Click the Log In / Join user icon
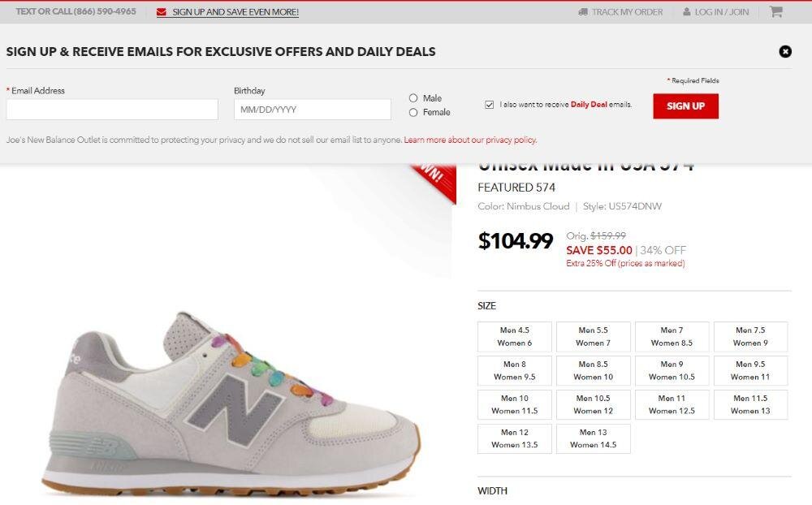Image resolution: width=812 pixels, height=505 pixels. [687, 12]
